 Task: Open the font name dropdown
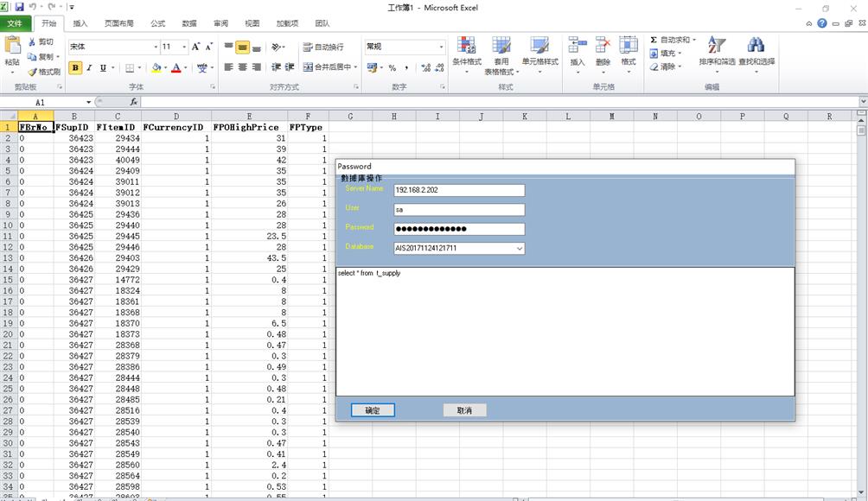tap(156, 47)
